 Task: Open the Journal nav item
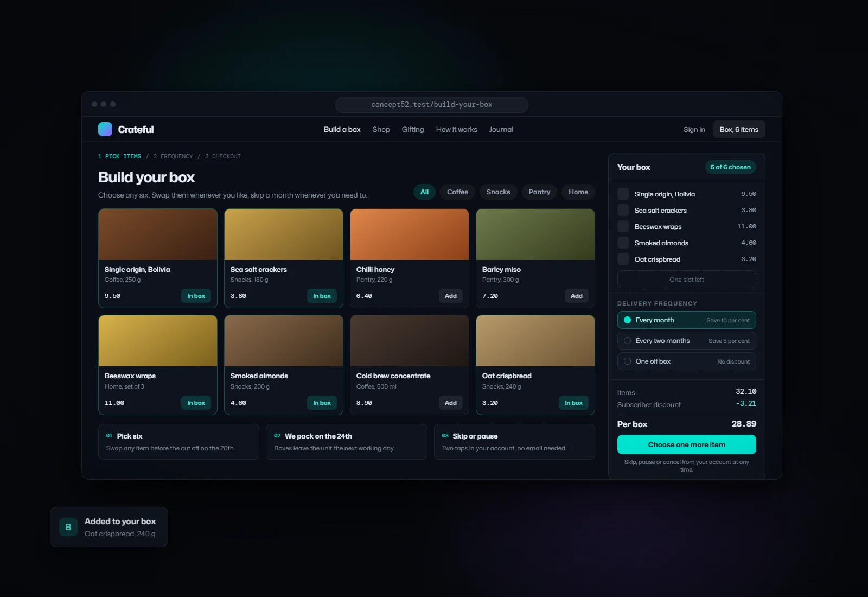pyautogui.click(x=501, y=130)
